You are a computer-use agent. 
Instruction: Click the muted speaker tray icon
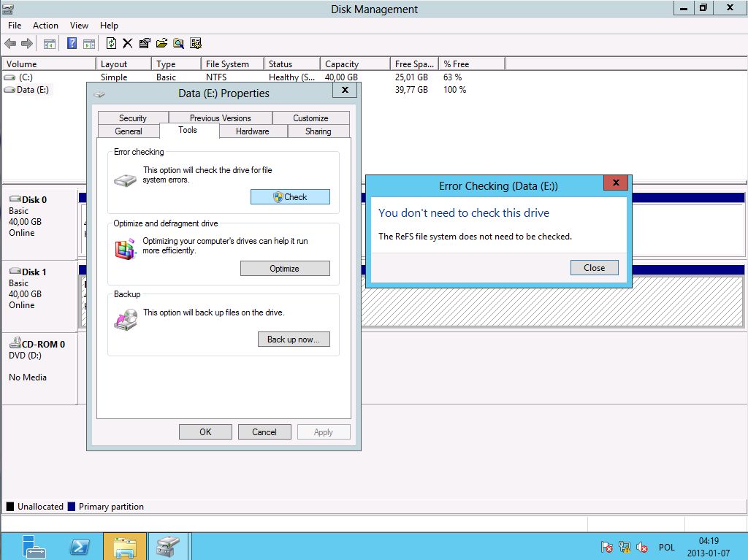point(641,547)
